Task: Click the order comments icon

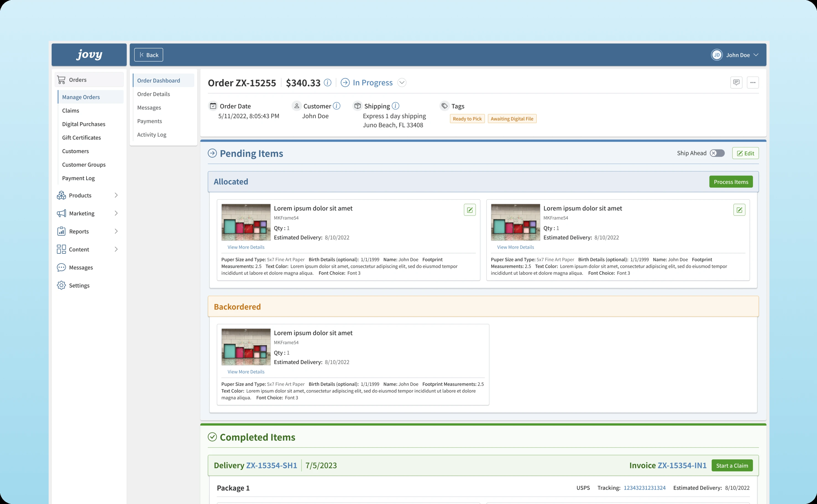Action: (x=736, y=82)
